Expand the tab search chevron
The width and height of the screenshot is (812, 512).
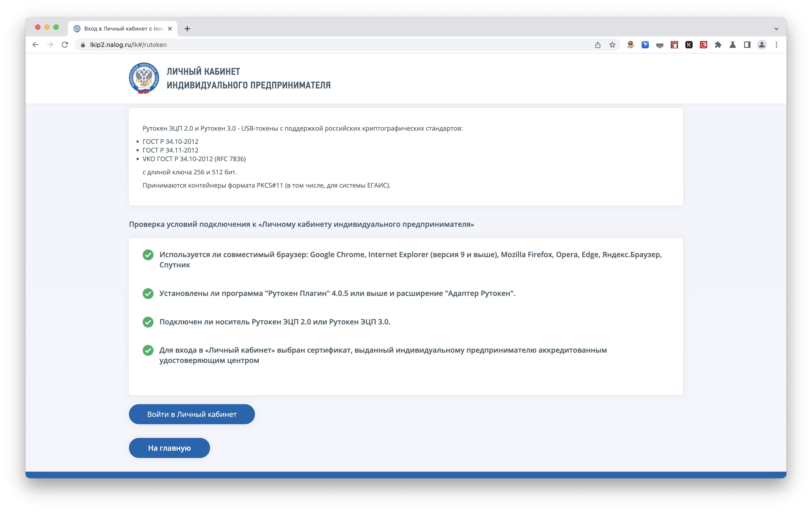pos(776,29)
